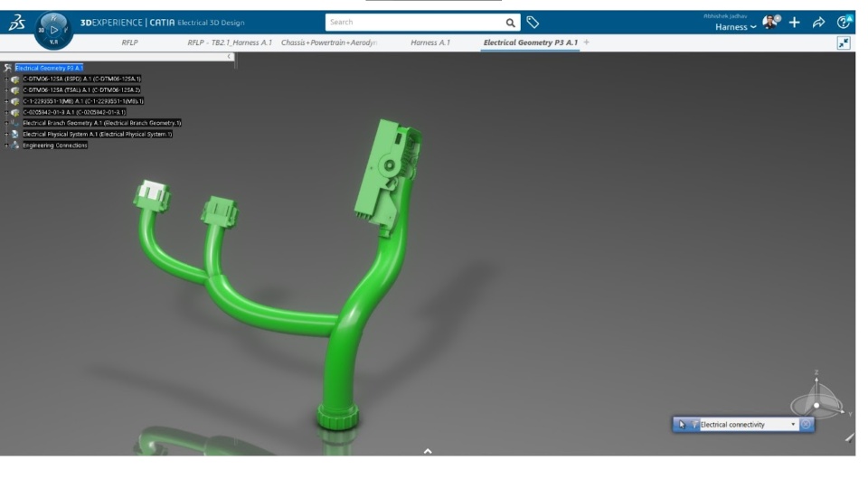Click the C-1-2293551-1(MB) connector icon
The height and width of the screenshot is (488, 868).
[15, 101]
